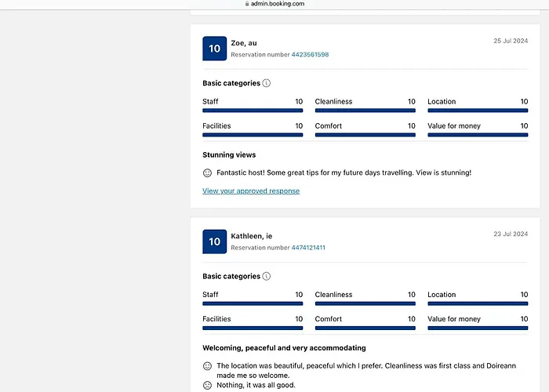
Task: Open reservation number 4474121411
Action: 307,248
